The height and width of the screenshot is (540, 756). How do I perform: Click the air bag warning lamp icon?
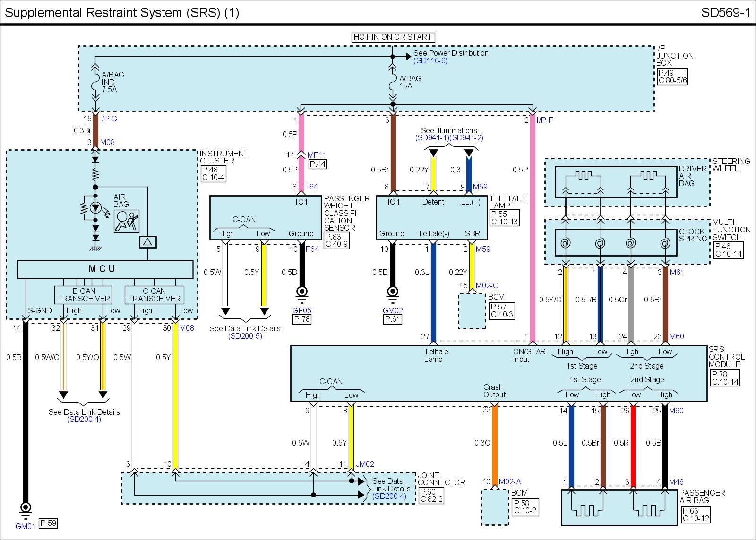127,221
